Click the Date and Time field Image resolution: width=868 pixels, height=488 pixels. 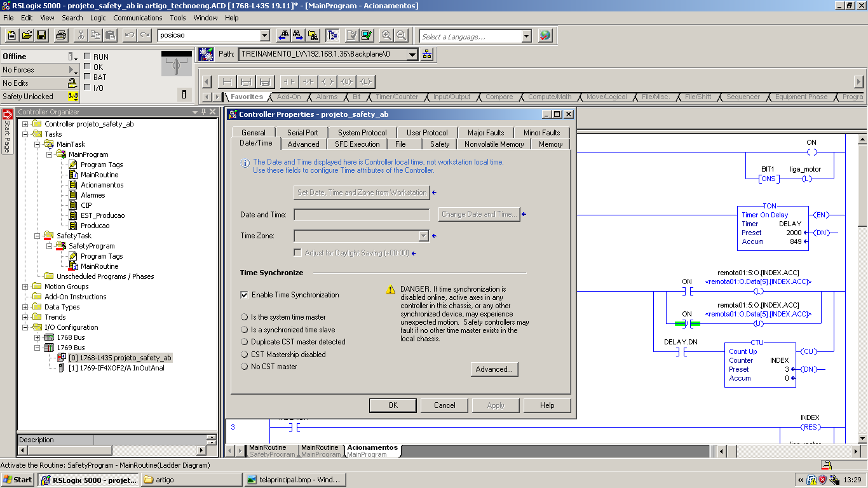362,215
